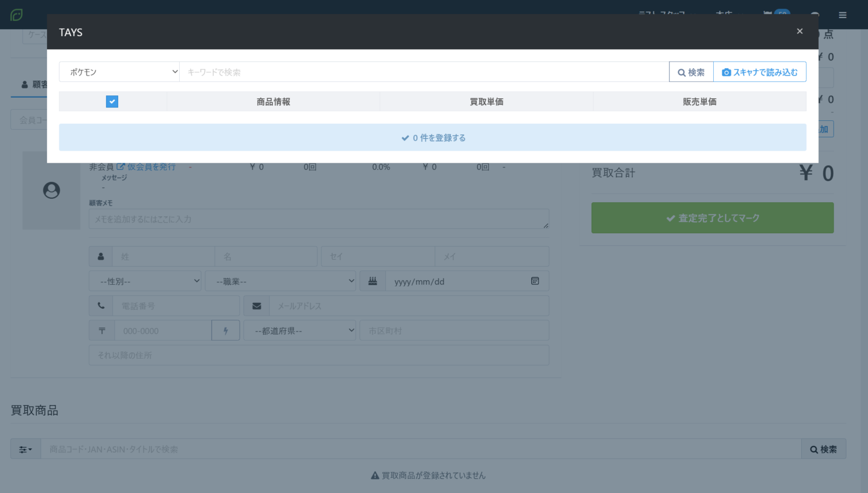Open the calendar icon beside yyyy/mm/dd field
The height and width of the screenshot is (493, 868).
coord(535,281)
